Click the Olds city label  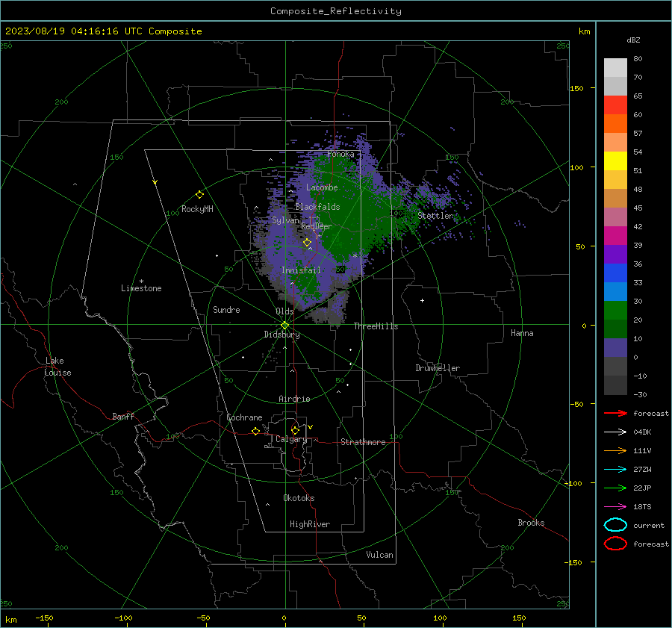pos(284,311)
